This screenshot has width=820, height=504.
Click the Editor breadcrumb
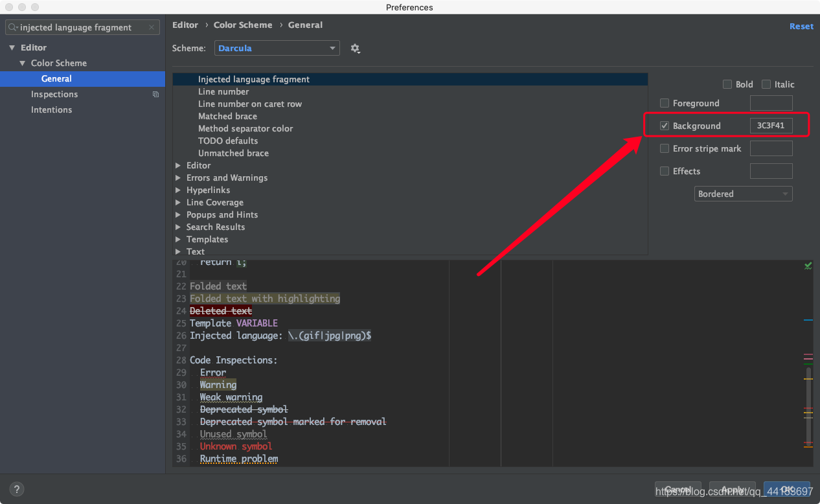185,25
